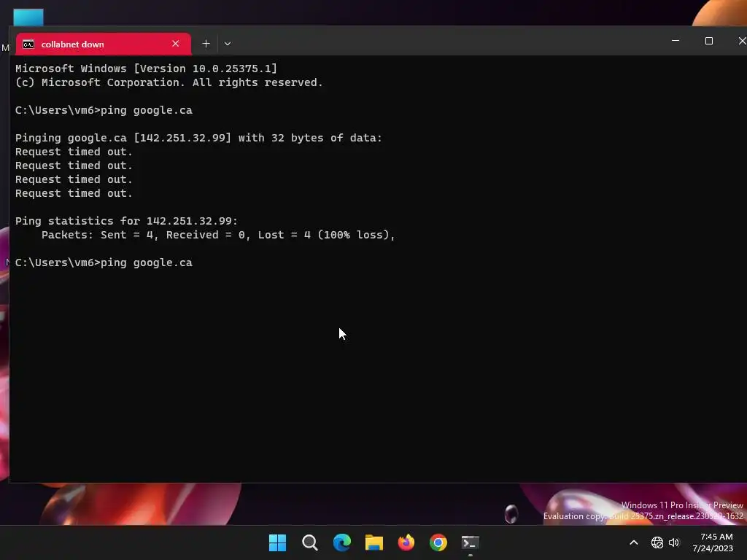This screenshot has width=747, height=560.
Task: Open File Explorer from taskbar
Action: tap(374, 542)
